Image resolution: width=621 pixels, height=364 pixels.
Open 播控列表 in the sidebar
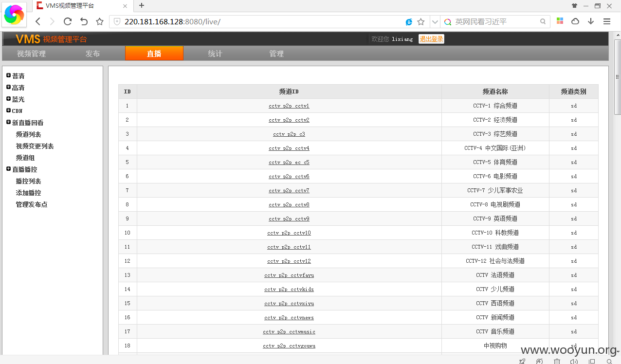[28, 181]
